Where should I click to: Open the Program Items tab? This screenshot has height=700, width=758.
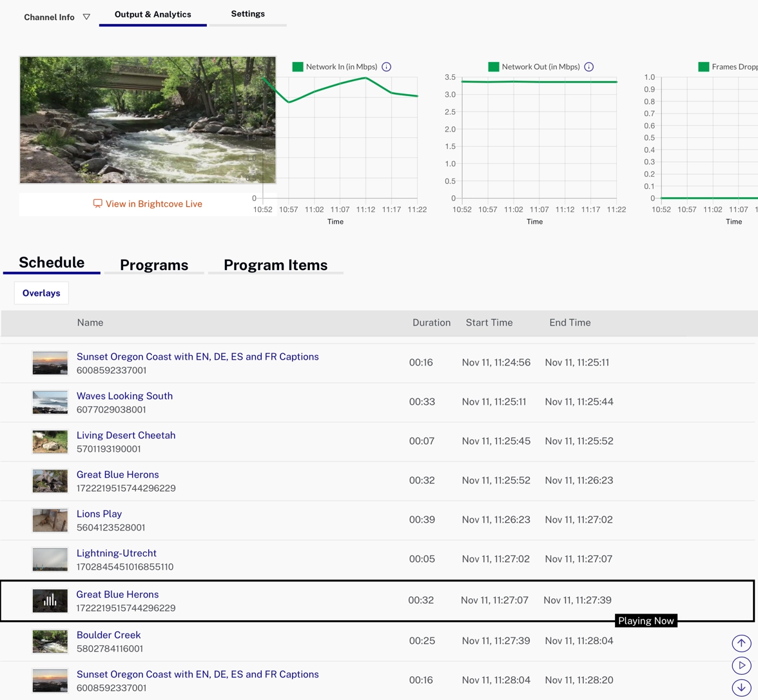click(275, 265)
